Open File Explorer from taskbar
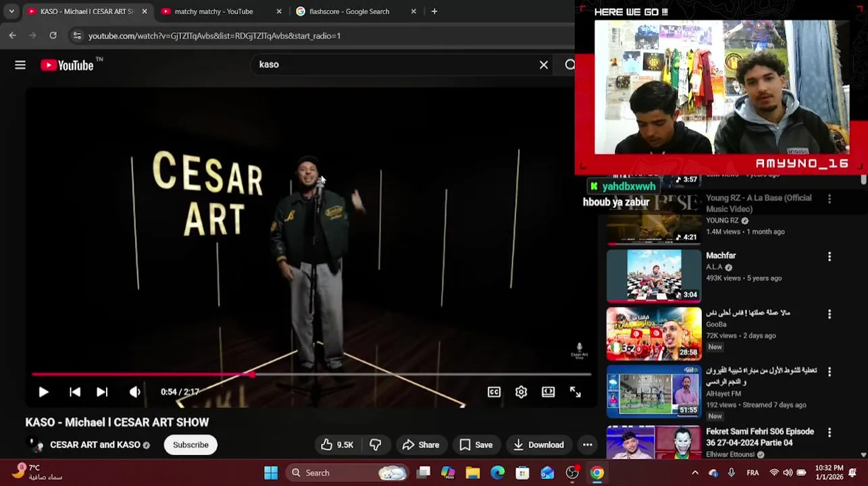 coord(473,473)
